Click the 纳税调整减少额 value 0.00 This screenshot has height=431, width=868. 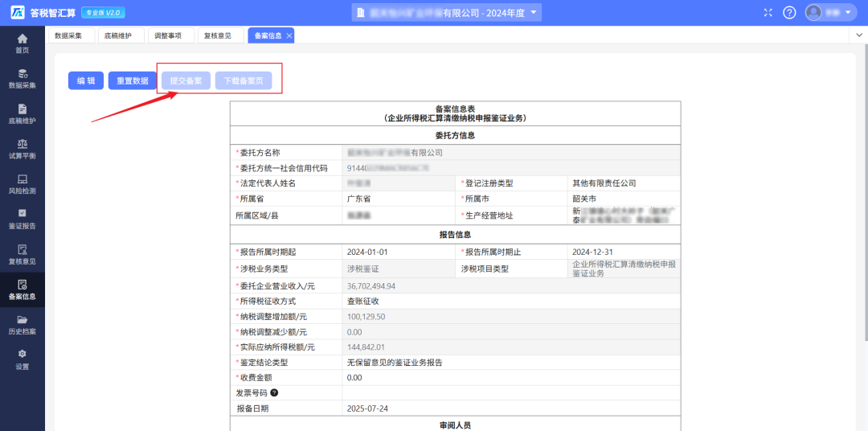511,332
